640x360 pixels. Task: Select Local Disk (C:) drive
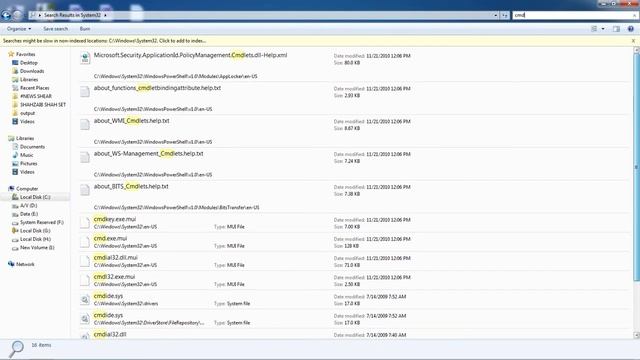(35, 197)
